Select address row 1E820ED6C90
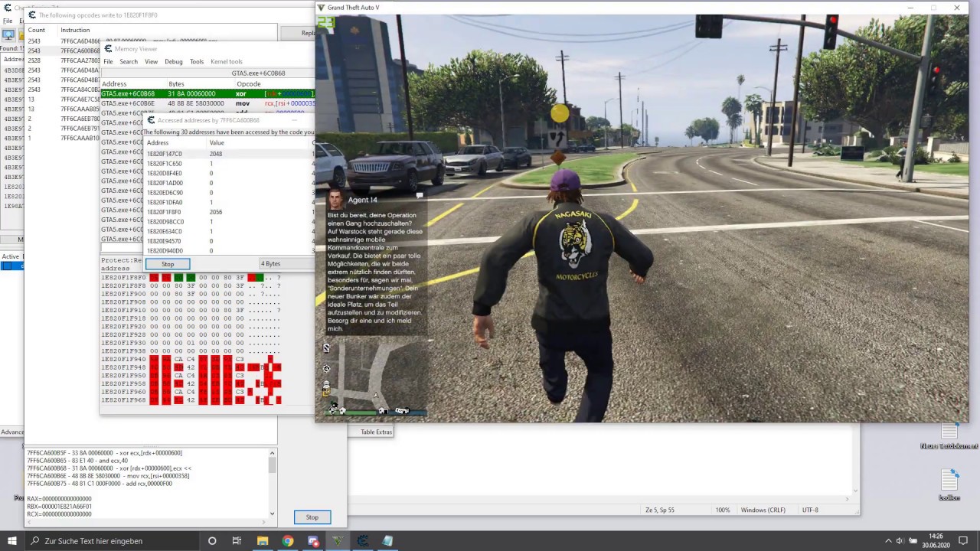The height and width of the screenshot is (551, 980). click(229, 193)
